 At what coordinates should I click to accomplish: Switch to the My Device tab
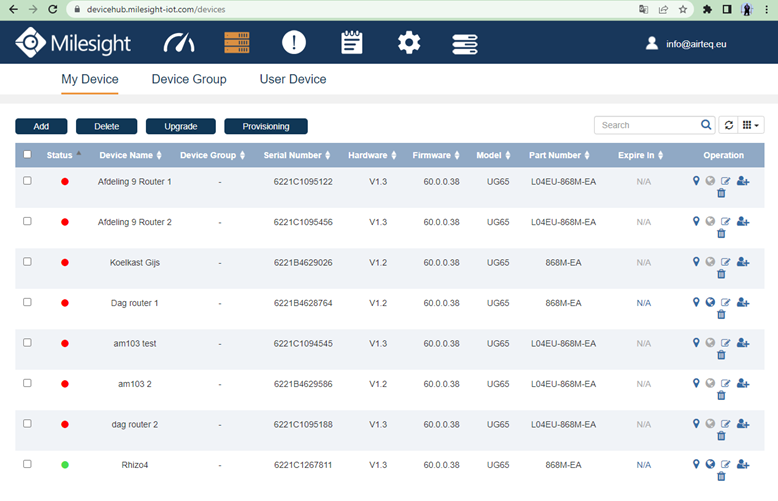point(90,79)
